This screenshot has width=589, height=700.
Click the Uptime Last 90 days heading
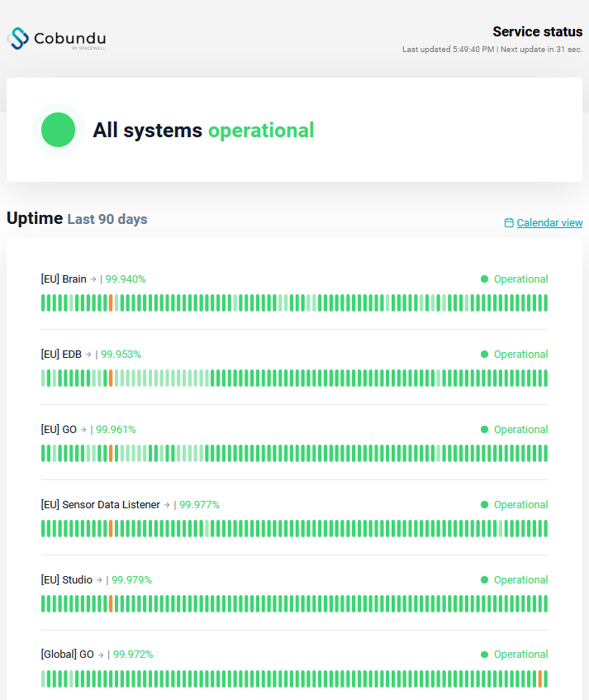coord(77,219)
